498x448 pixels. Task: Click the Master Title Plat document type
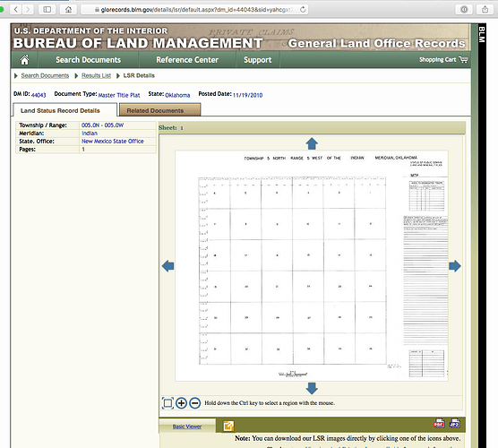coord(119,95)
